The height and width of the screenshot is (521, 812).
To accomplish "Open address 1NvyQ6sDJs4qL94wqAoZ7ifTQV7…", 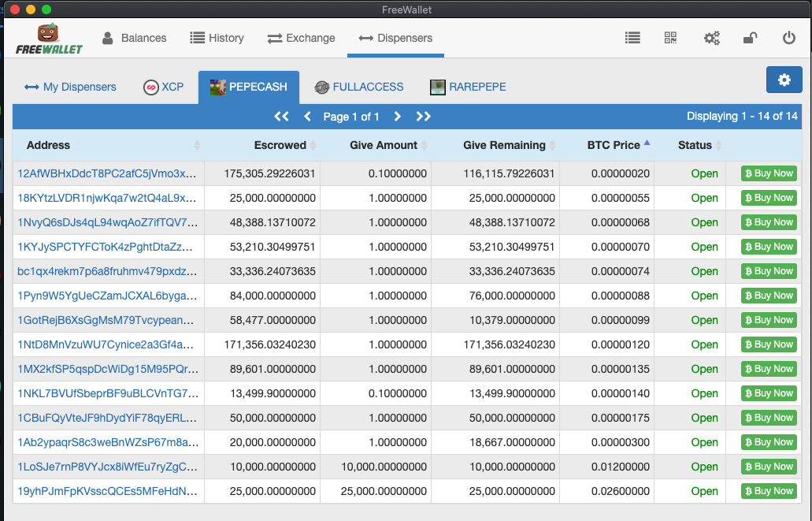I will click(107, 222).
